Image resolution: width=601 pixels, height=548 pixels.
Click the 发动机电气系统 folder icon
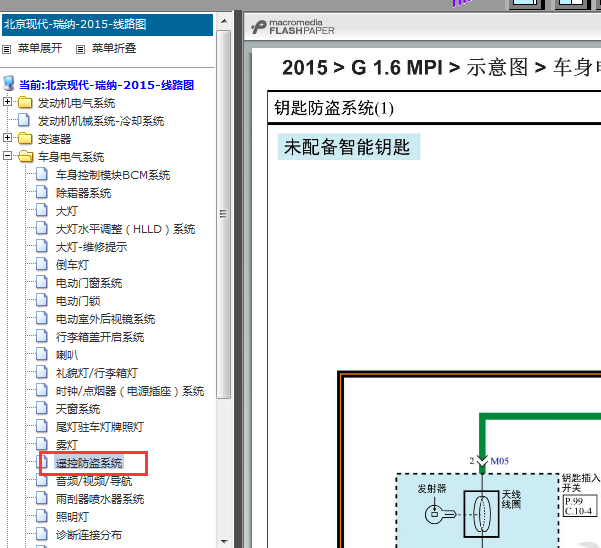tap(25, 103)
